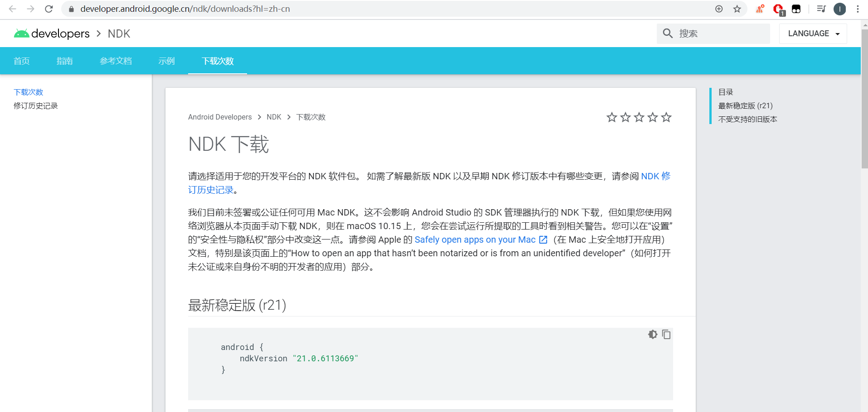The image size is (868, 412).
Task: Click the lock icon in address bar
Action: pos(71,9)
